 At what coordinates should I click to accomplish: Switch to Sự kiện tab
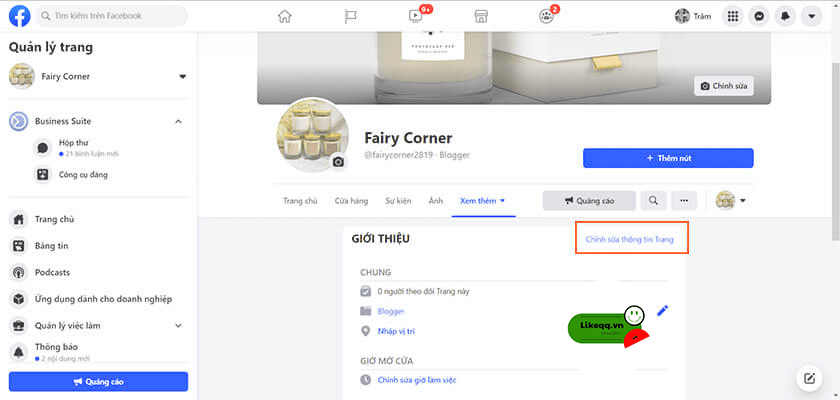[x=398, y=201]
